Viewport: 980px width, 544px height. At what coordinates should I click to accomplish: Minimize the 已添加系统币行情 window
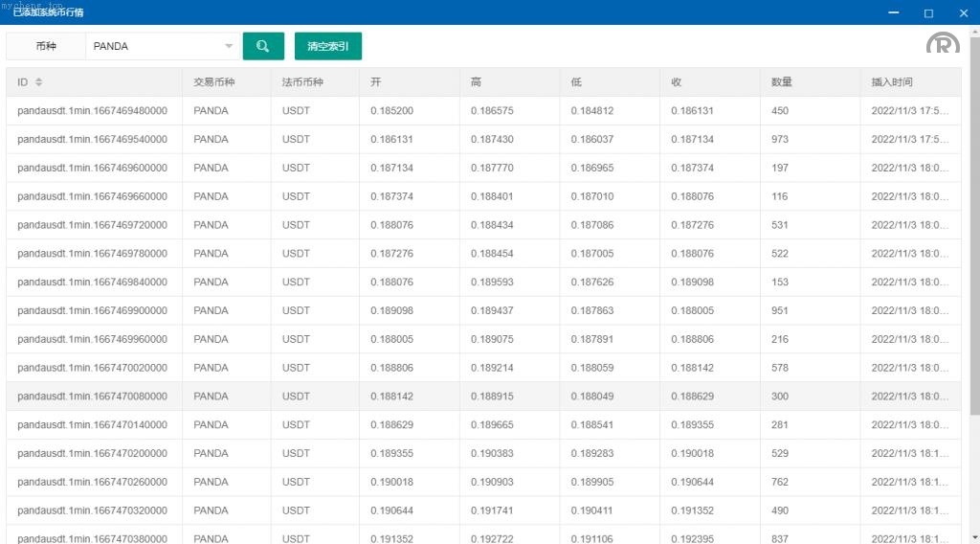[x=893, y=12]
